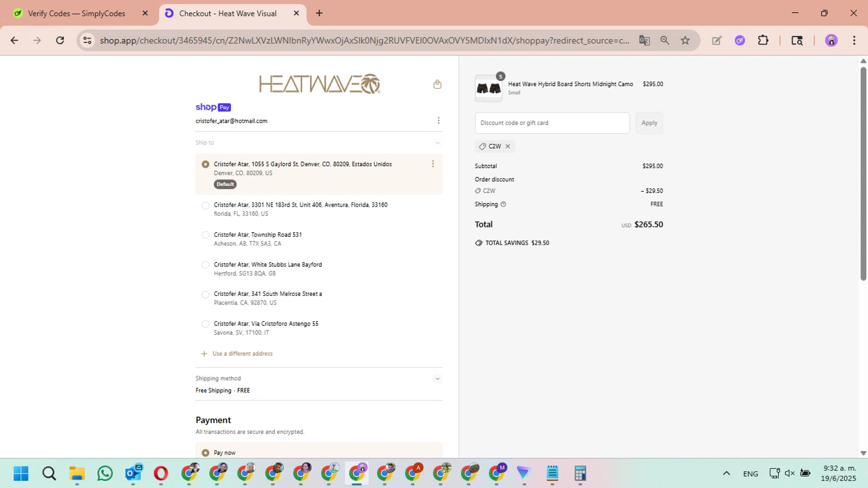Open Opera browser from taskbar
Screen dimensions: 868x488
[x=161, y=474]
